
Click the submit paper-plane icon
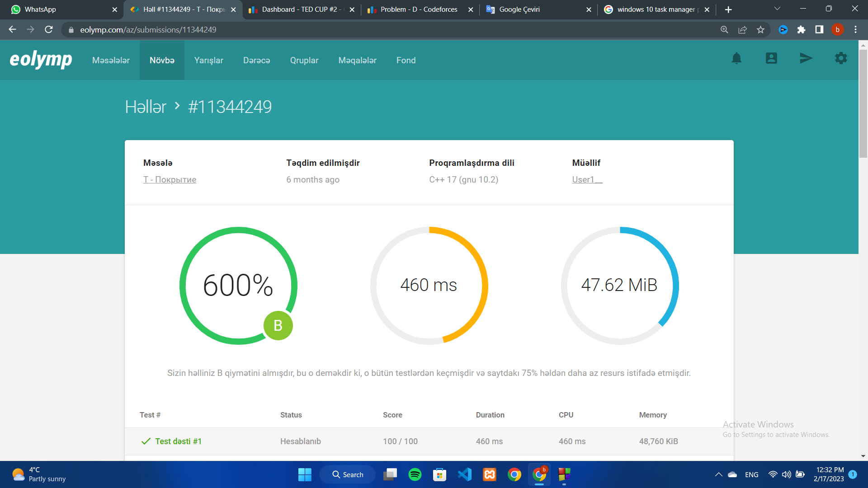click(806, 58)
